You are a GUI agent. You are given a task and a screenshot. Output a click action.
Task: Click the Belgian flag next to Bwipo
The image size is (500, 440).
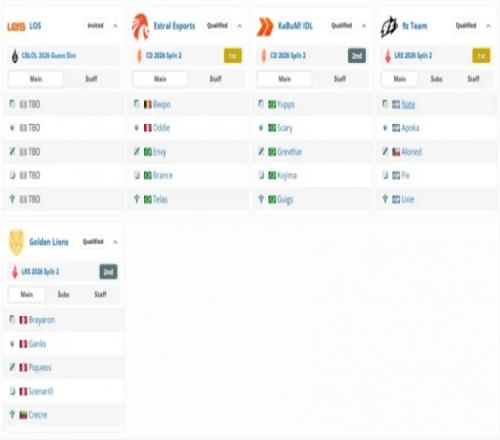point(148,104)
